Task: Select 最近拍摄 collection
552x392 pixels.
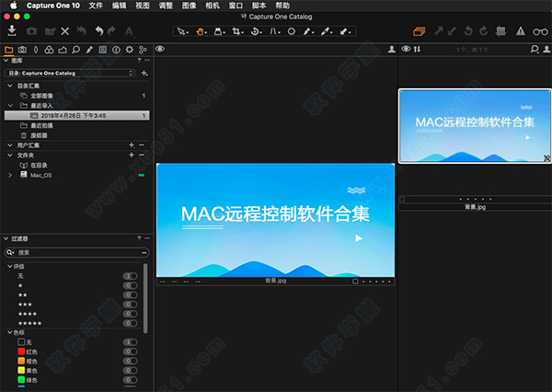Action: (41, 125)
